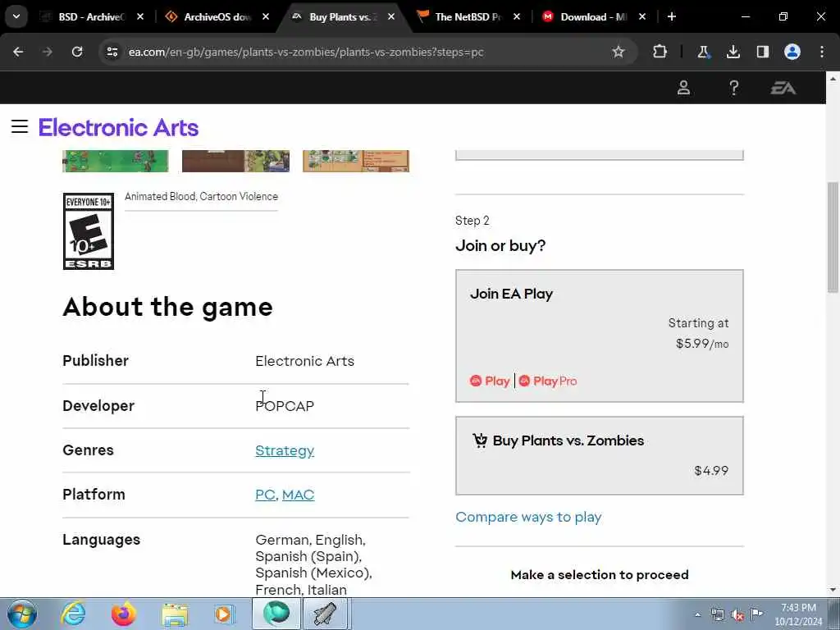The height and width of the screenshot is (630, 840).
Task: Open Windows Explorer folder in taskbar
Action: pyautogui.click(x=175, y=614)
